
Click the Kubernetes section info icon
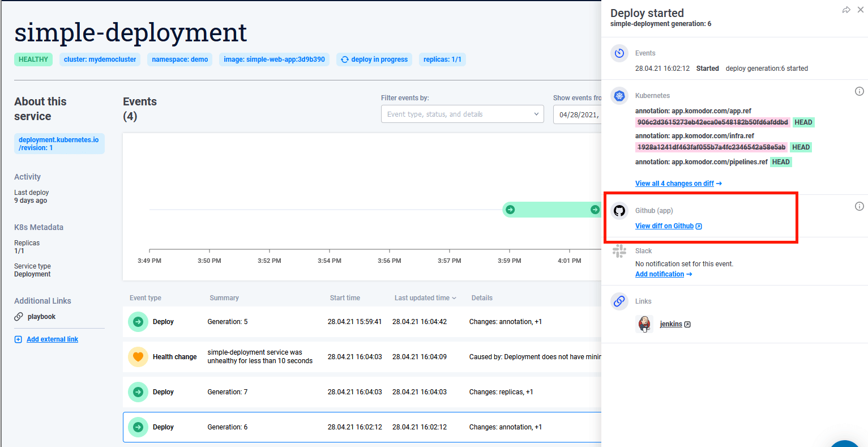point(859,91)
